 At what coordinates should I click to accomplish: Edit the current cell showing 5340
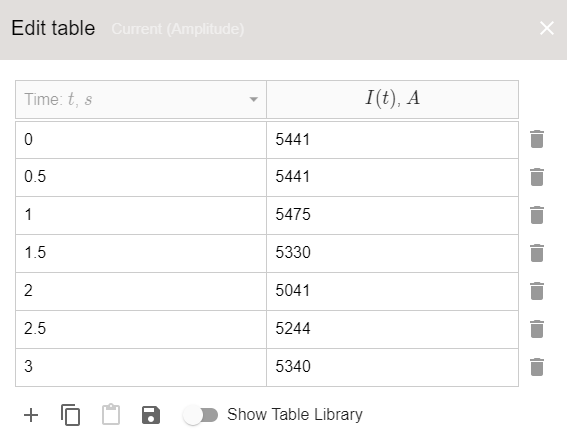[392, 367]
